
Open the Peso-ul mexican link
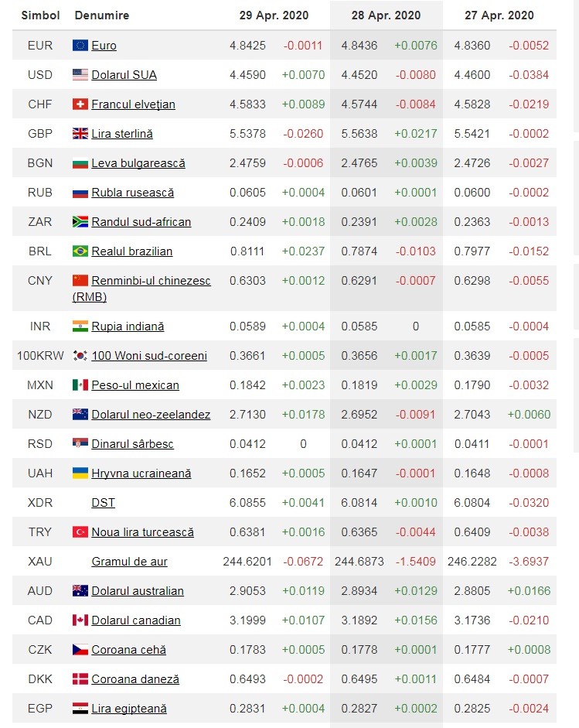tap(135, 385)
